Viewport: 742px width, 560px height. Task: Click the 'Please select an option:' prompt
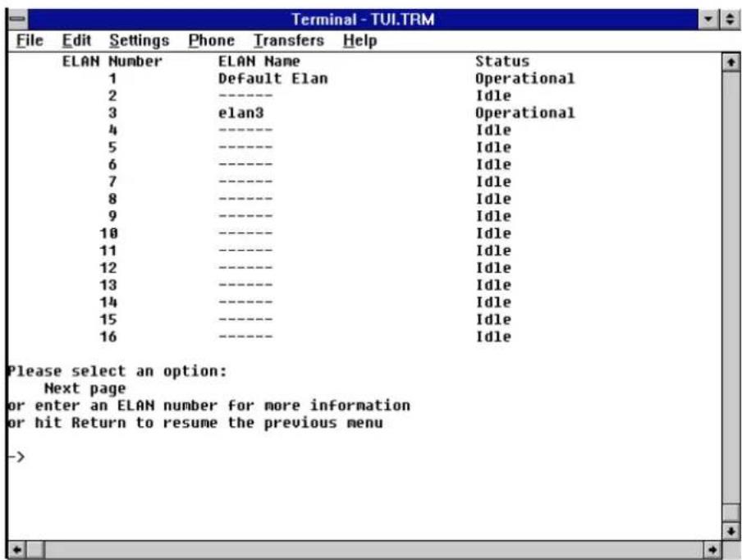point(117,372)
